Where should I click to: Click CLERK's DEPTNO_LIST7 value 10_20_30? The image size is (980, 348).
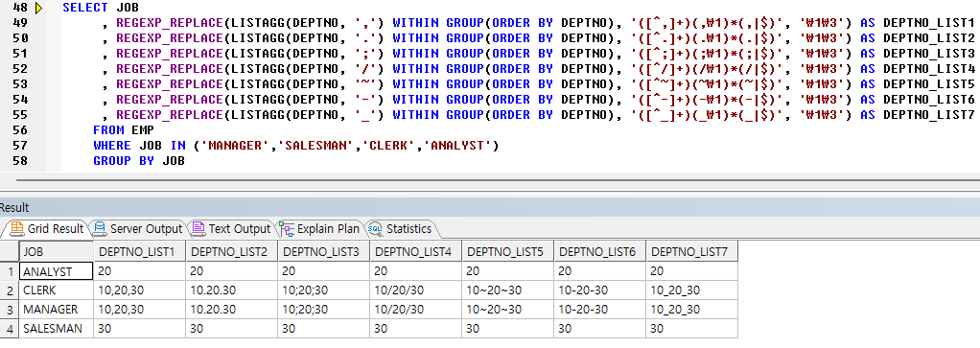(691, 290)
